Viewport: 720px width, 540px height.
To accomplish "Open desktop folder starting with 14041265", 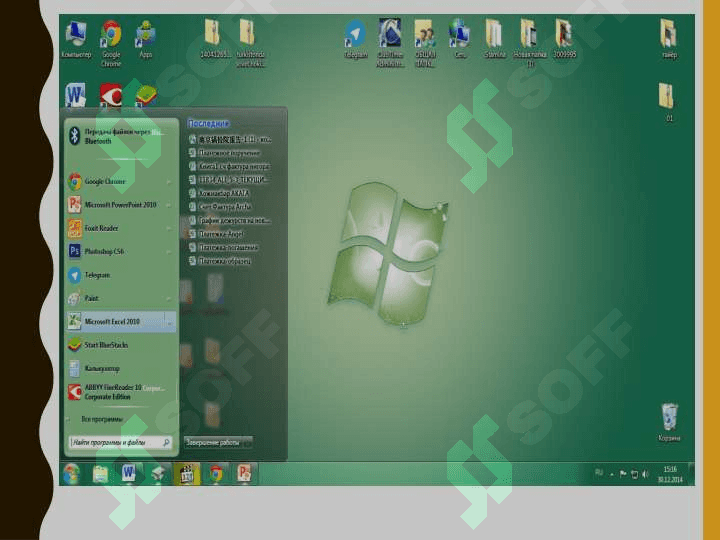I will [214, 39].
